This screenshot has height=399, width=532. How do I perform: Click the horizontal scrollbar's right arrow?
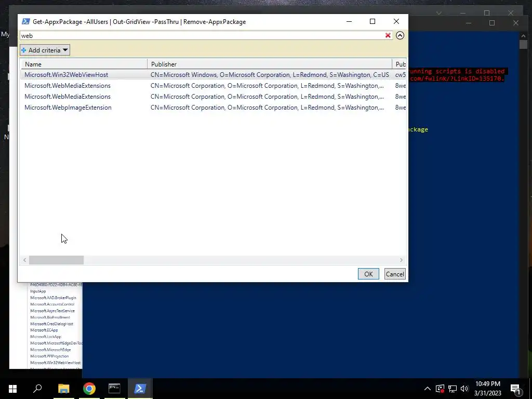tap(402, 260)
